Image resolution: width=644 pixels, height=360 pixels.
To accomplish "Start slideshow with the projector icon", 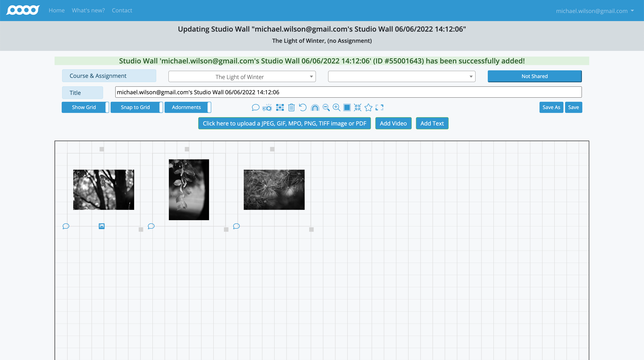I will [x=267, y=107].
